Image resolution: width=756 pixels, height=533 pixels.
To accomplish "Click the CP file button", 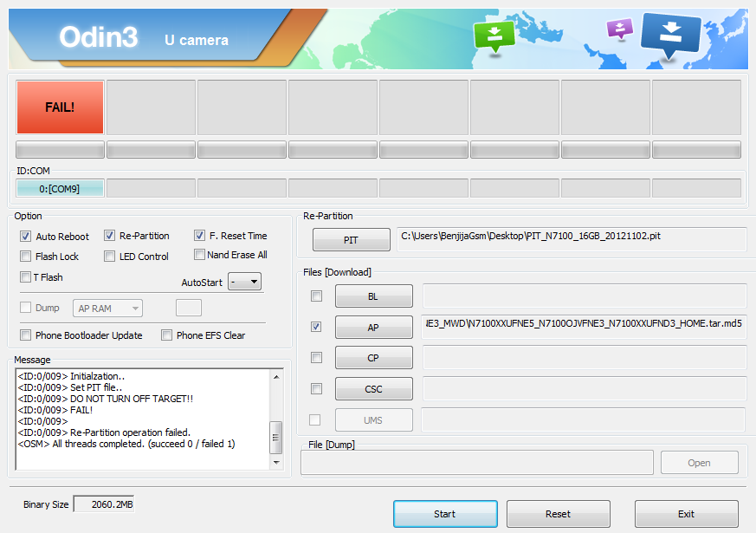I will tap(373, 358).
